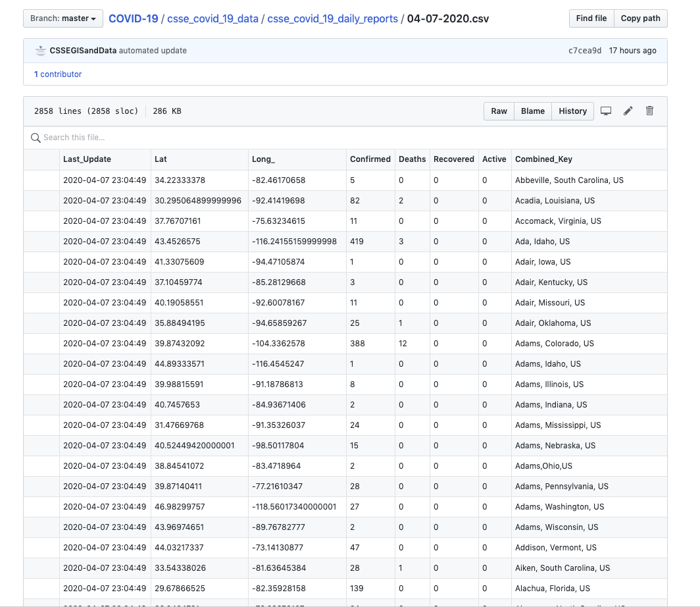Viewport: 700px width, 607px height.
Task: Click the Find file button
Action: [591, 18]
